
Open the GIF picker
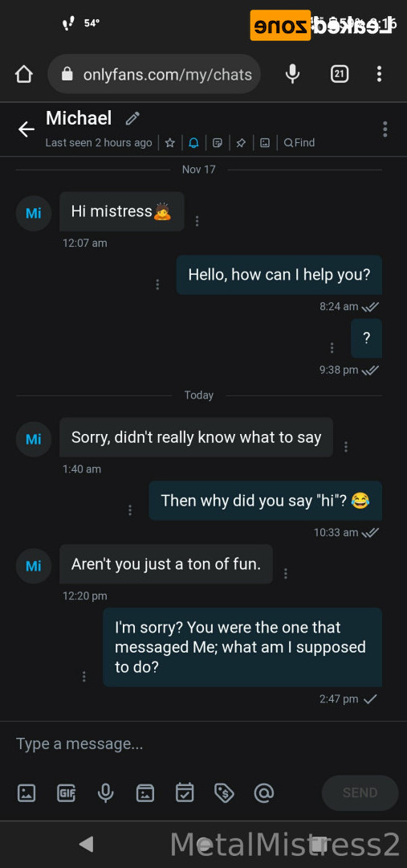67,793
